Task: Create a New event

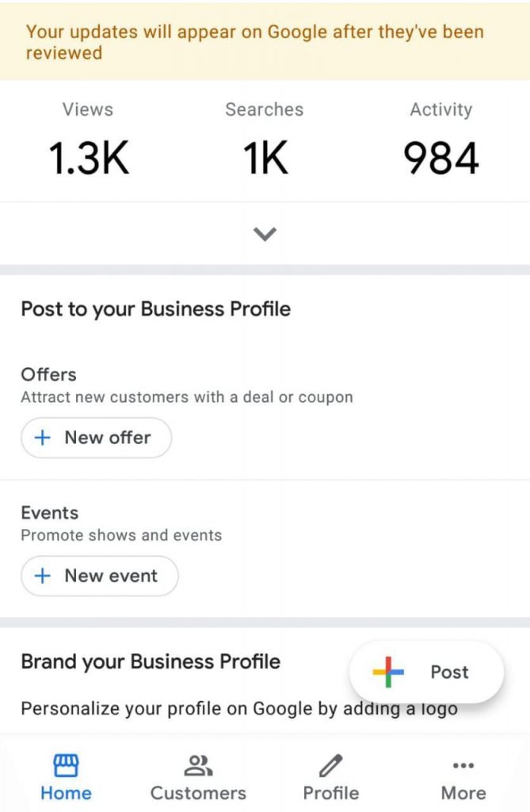Action: click(100, 576)
